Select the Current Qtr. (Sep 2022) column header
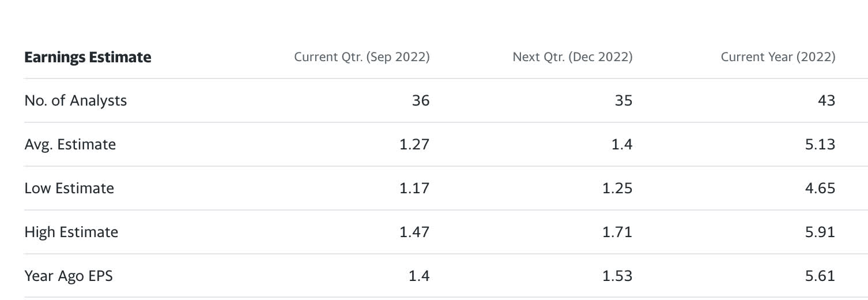This screenshot has height=300, width=868. [x=361, y=57]
